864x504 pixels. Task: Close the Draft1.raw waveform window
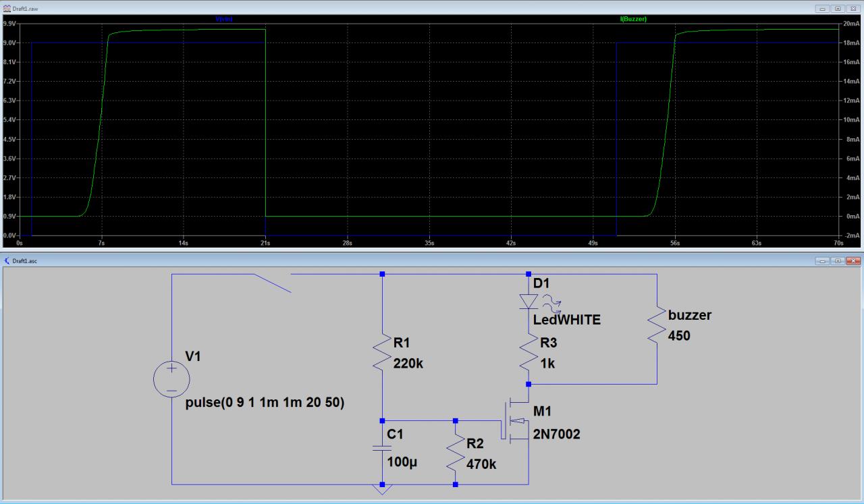(x=853, y=8)
